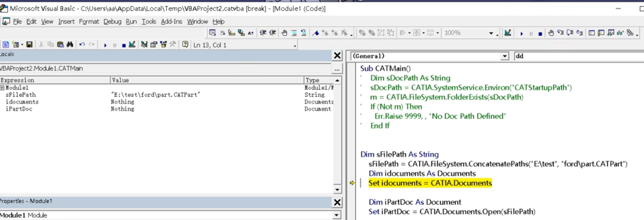Open the Watch Window icon

[x=610, y=33]
